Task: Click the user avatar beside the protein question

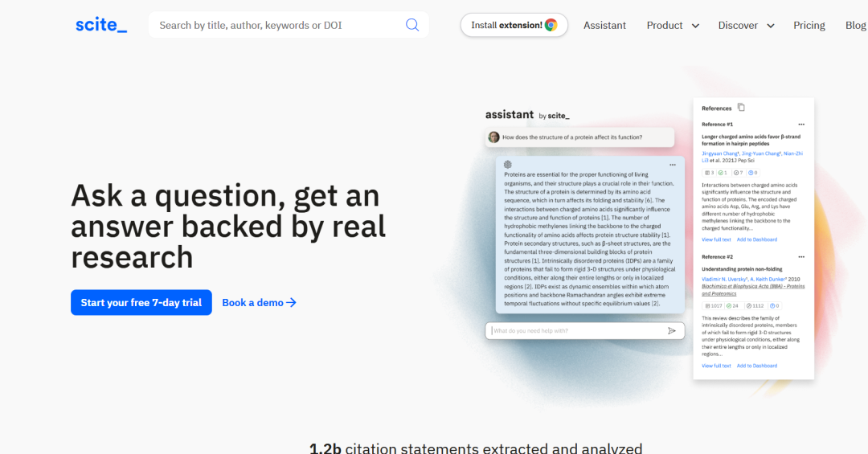Action: (x=493, y=137)
